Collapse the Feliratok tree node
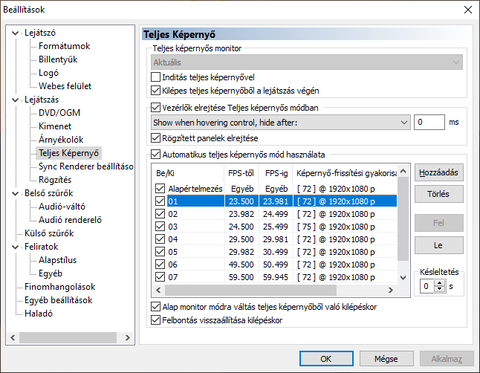 click(x=15, y=247)
